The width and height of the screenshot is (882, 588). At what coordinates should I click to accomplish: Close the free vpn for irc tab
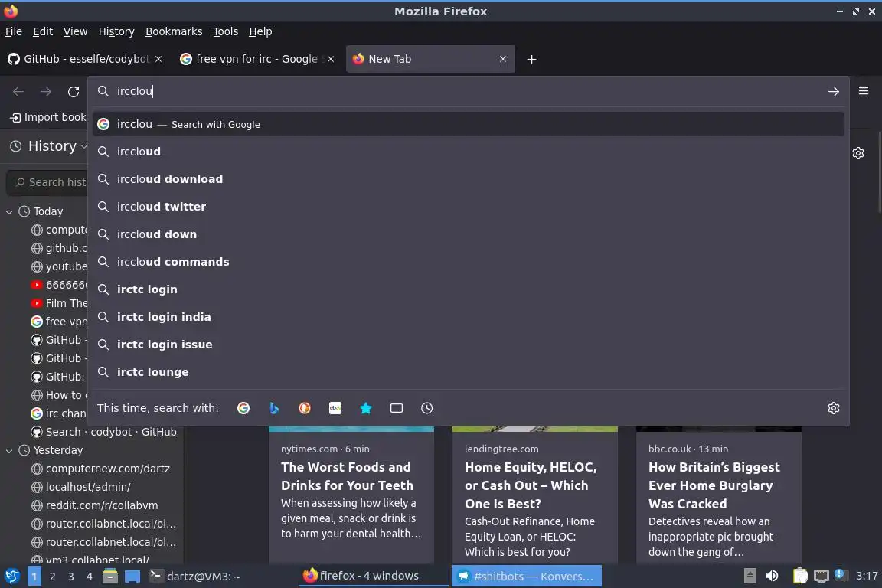pos(331,59)
